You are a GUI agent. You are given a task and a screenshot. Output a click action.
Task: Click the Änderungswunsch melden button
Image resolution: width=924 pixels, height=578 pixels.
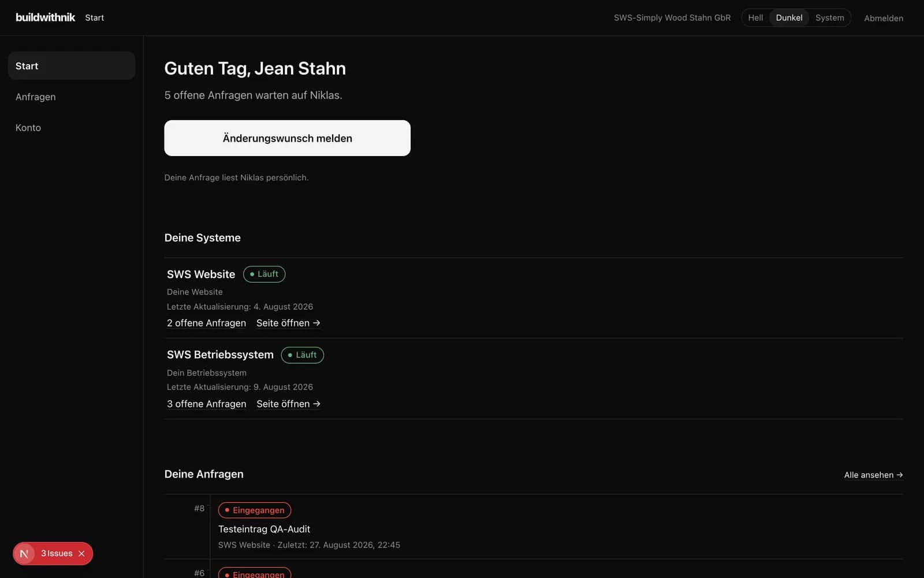[x=287, y=138]
